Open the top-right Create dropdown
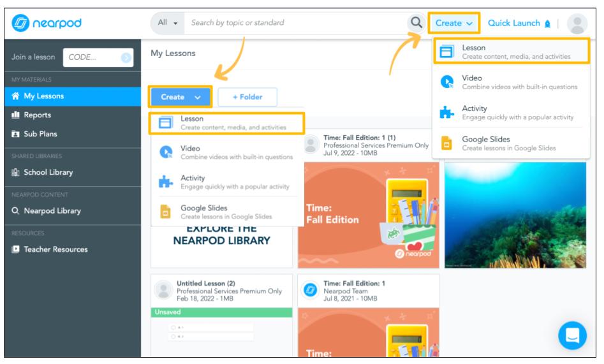Viewport: 604px width, 364px height. coord(453,23)
